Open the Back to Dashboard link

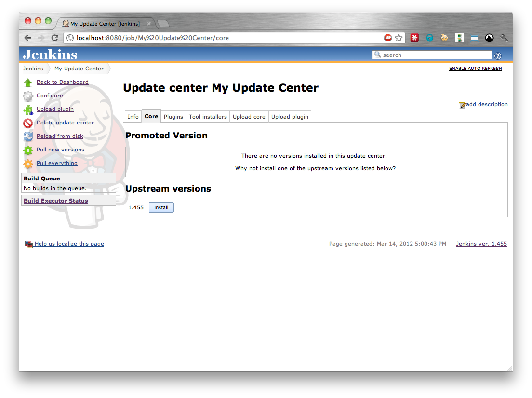click(63, 82)
